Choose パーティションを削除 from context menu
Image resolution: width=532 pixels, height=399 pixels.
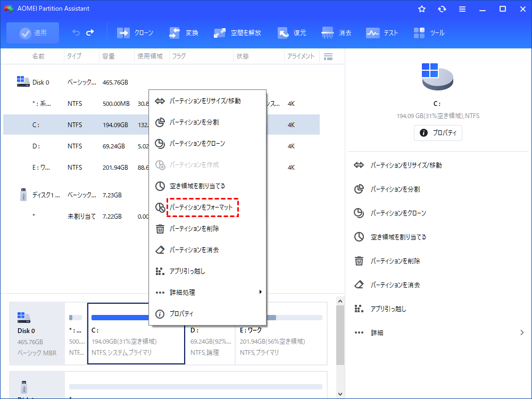pyautogui.click(x=194, y=229)
